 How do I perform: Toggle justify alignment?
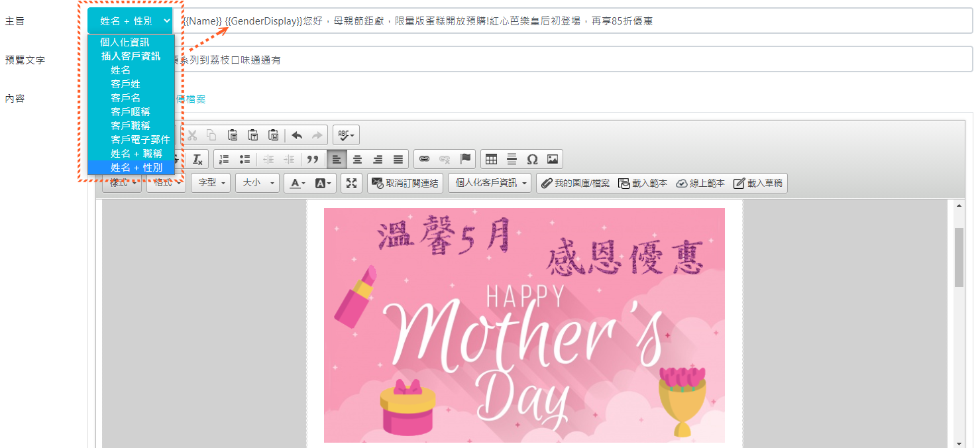(x=398, y=159)
